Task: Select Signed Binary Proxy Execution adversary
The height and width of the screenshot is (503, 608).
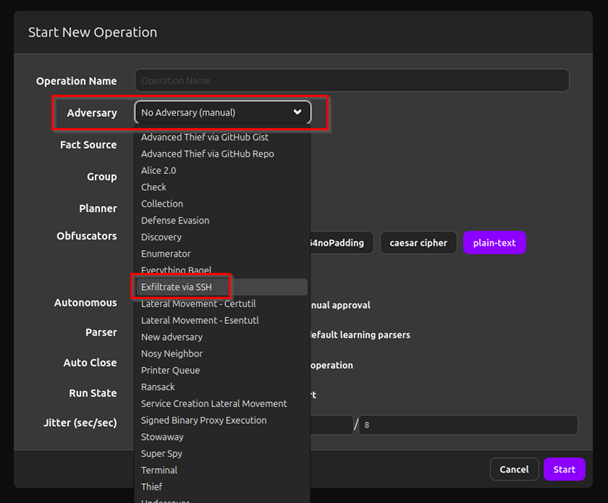Action: coord(222,420)
